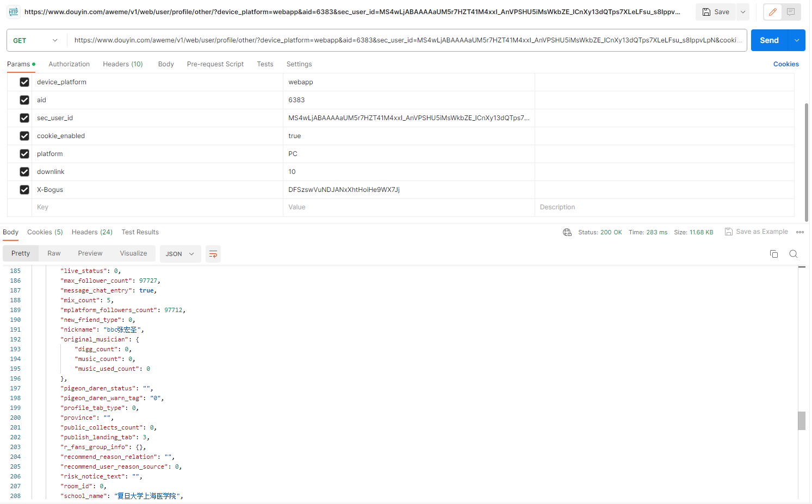Screen dimensions: 812x504
Task: Toggle line wrapping in the response viewer
Action: point(213,253)
